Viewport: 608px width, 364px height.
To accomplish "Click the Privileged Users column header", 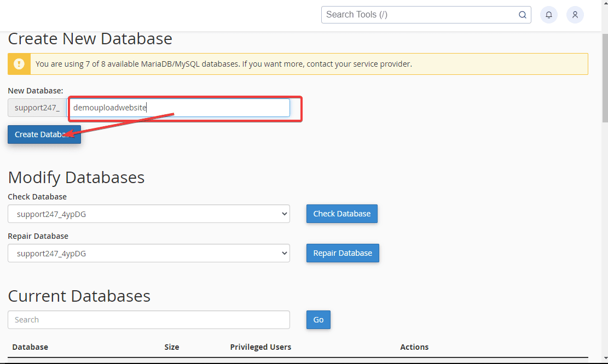I will pos(260,347).
